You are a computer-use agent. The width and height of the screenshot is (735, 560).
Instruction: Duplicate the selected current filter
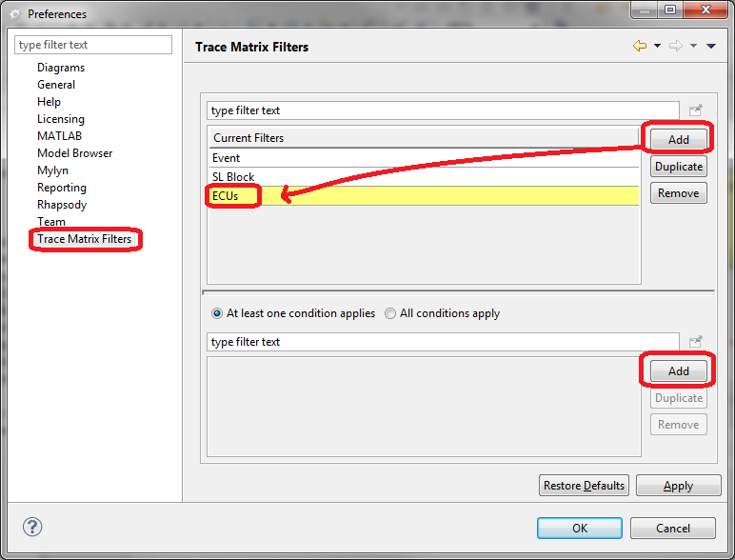click(678, 167)
